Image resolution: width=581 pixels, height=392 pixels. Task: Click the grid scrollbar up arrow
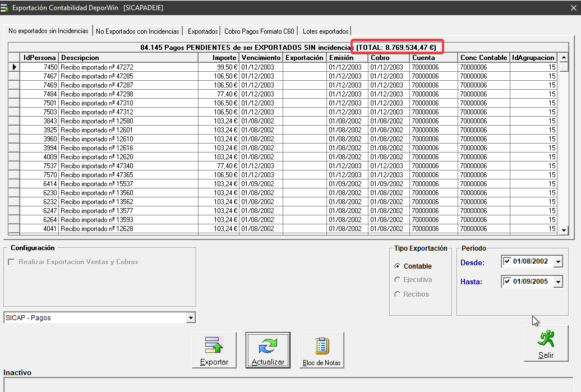point(564,57)
